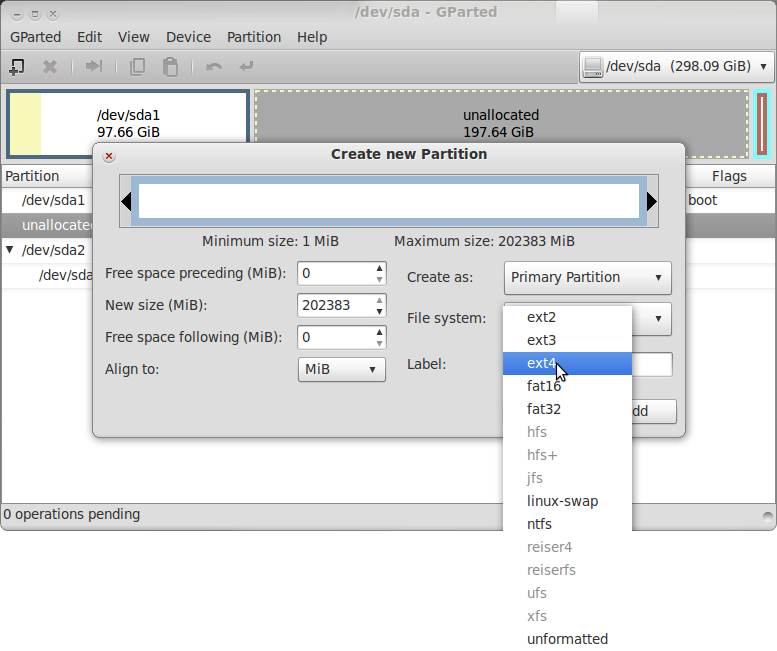Click the Minimum size: 1 MiB label
Screen dimensions: 777x651
click(270, 241)
